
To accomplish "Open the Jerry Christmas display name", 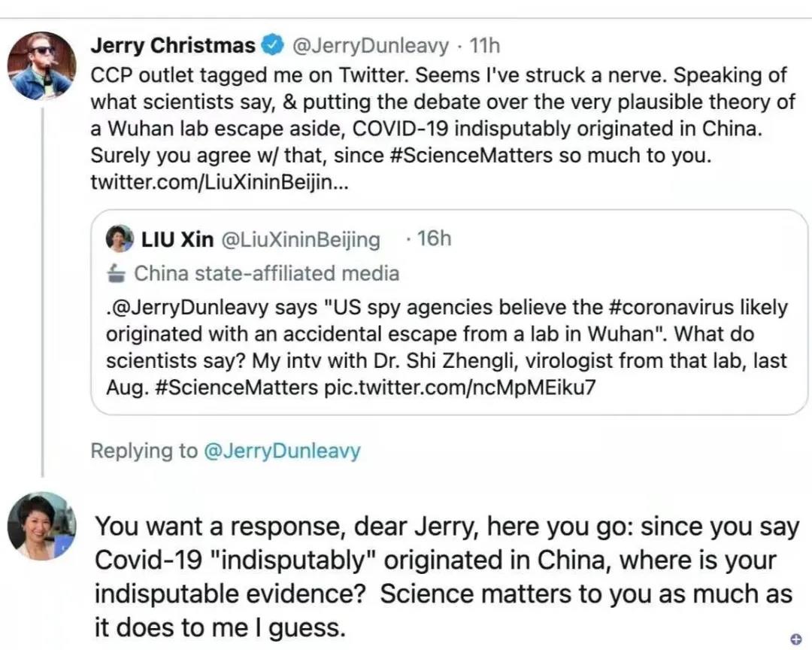I will 172,46.
